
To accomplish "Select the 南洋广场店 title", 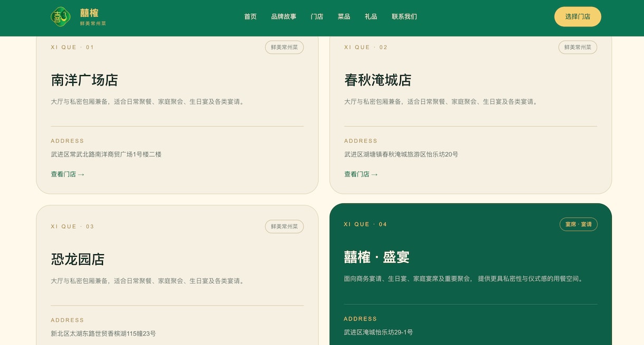I will point(84,80).
